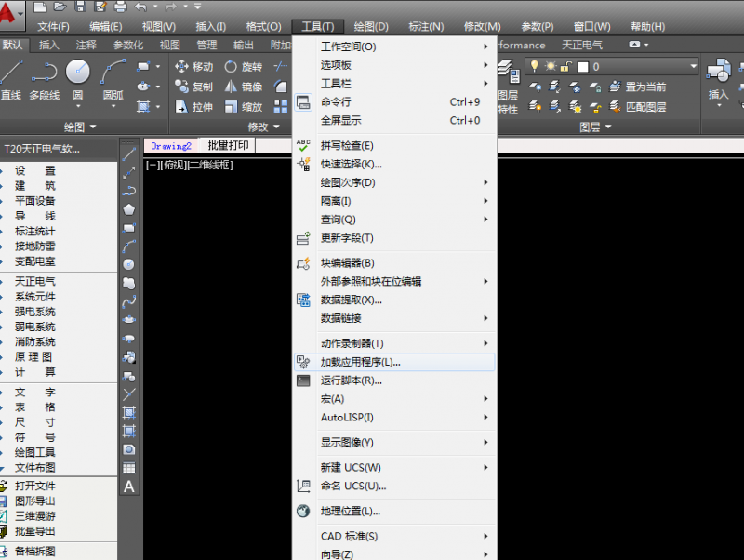
Task: Click the [俯视] view control label
Action: [x=173, y=165]
